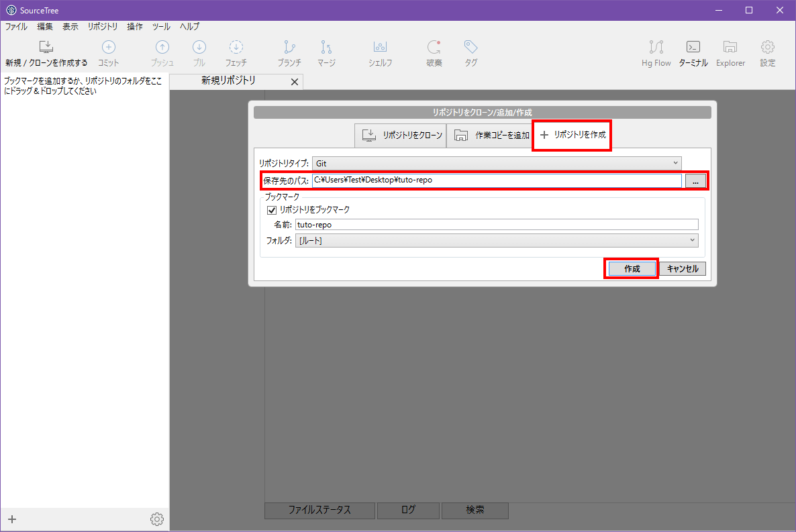Open the ファイル menu
796x532 pixels.
pos(16,26)
